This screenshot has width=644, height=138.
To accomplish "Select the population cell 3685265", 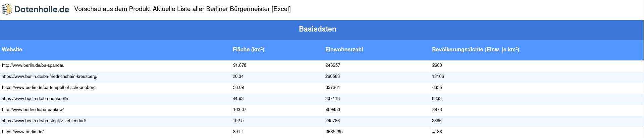I will (x=334, y=132).
